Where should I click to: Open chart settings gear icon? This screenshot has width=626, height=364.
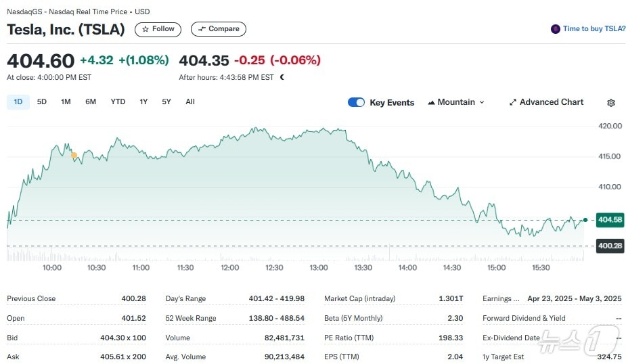611,103
